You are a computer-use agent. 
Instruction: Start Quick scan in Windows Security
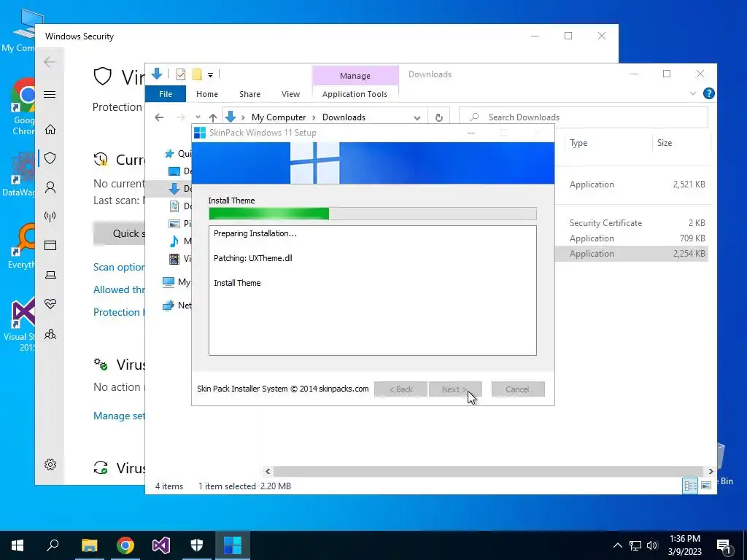pyautogui.click(x=119, y=233)
